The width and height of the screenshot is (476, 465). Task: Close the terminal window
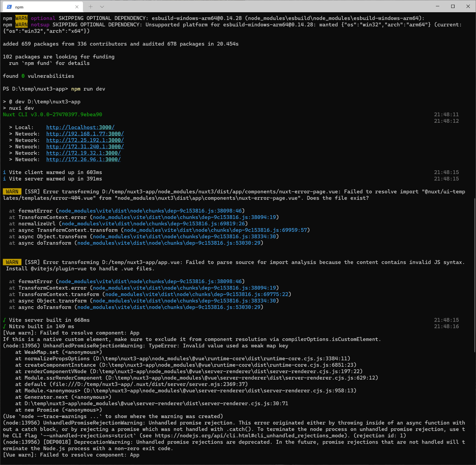click(468, 6)
